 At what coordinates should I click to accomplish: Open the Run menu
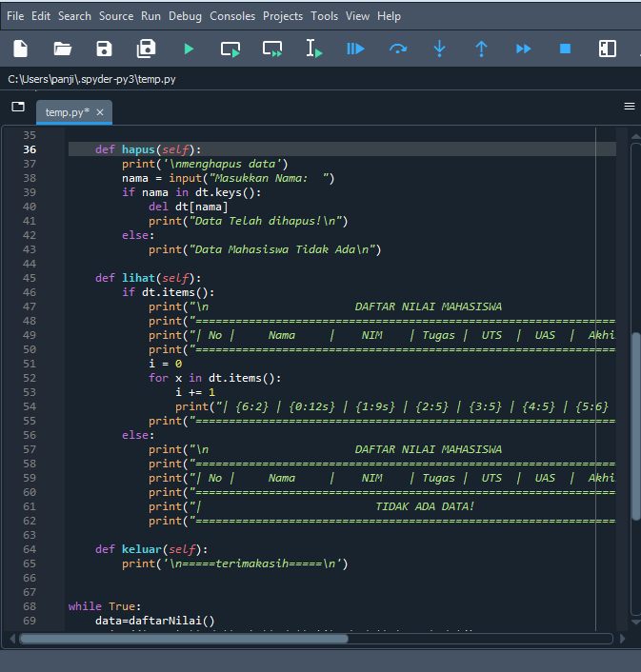pyautogui.click(x=150, y=16)
